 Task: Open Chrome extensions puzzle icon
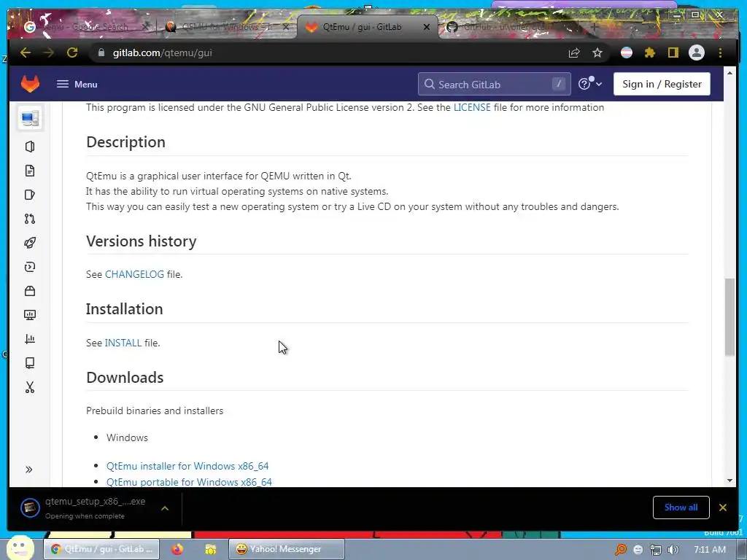click(650, 52)
